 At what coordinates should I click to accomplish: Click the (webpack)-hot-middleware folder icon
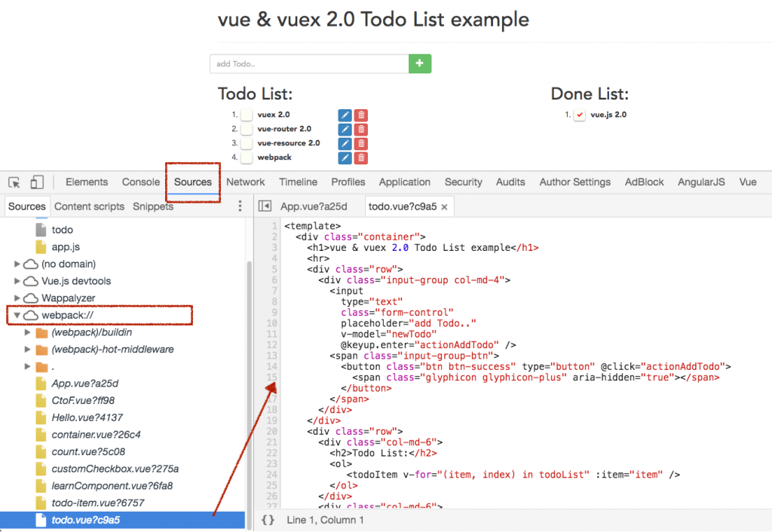(x=42, y=350)
